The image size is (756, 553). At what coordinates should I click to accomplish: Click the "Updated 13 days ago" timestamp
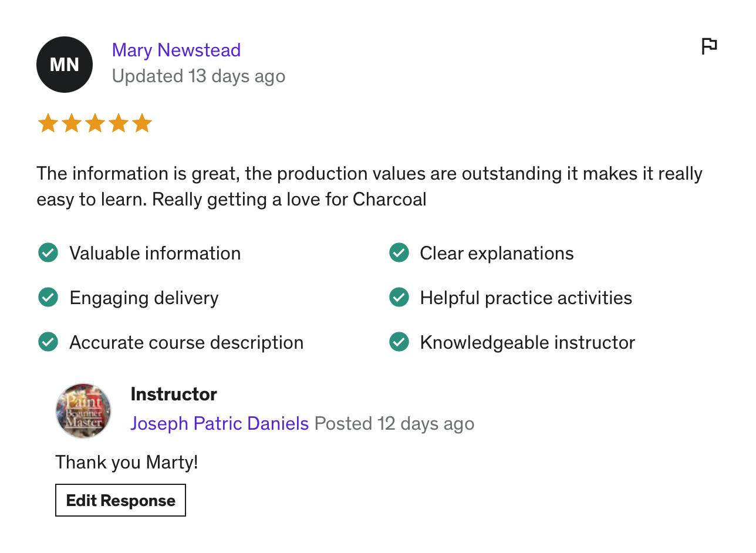[x=198, y=76]
